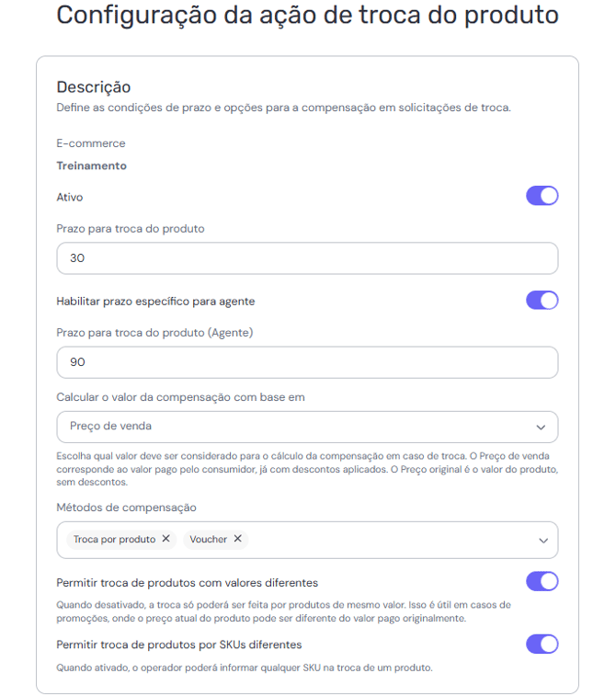Click the Prazo para troca do produto (Agente) label
The image size is (616, 696).
(x=154, y=332)
